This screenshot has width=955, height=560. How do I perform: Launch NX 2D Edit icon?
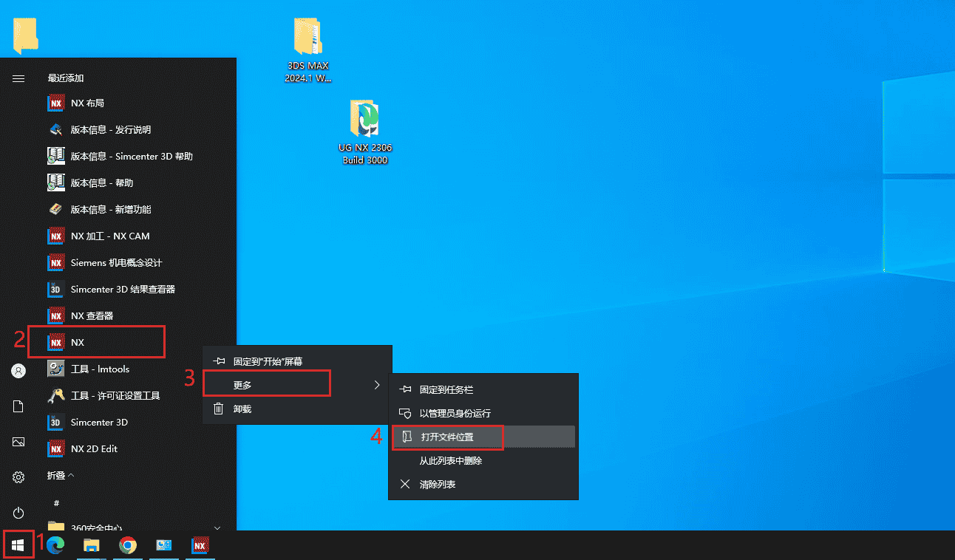click(x=56, y=449)
